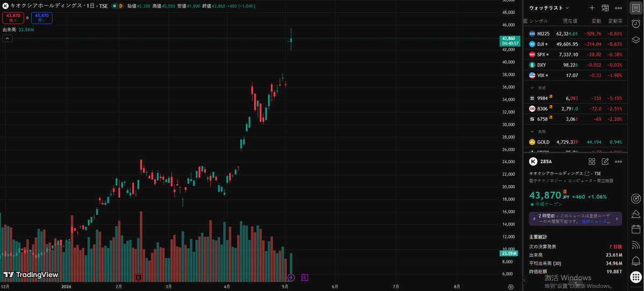
Task: Click the 43,870 JPY price in details panel
Action: tap(548, 195)
